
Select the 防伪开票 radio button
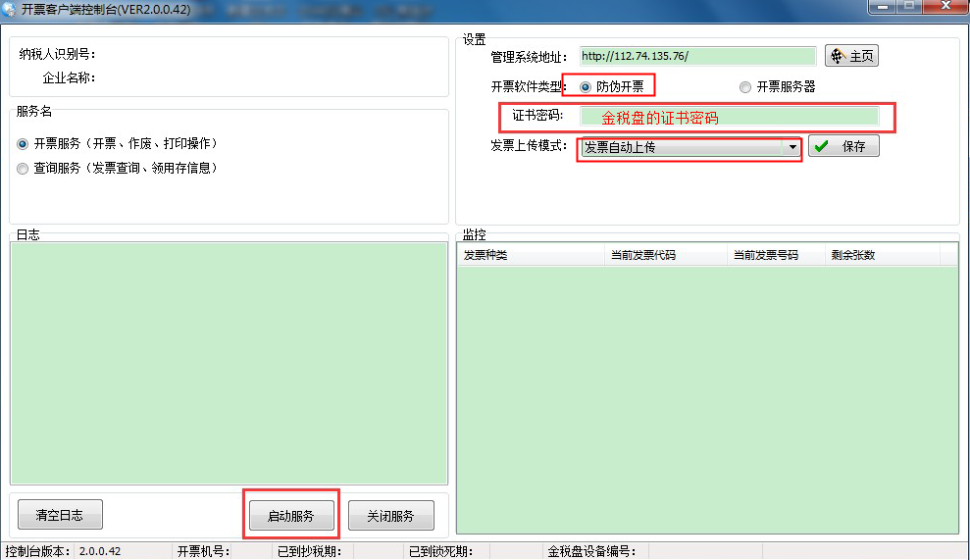[x=586, y=87]
